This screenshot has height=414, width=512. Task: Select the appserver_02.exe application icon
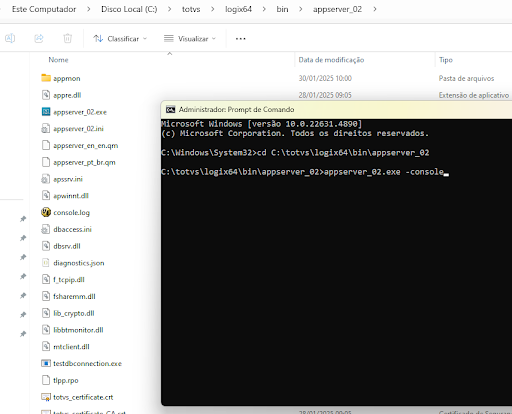click(46, 112)
